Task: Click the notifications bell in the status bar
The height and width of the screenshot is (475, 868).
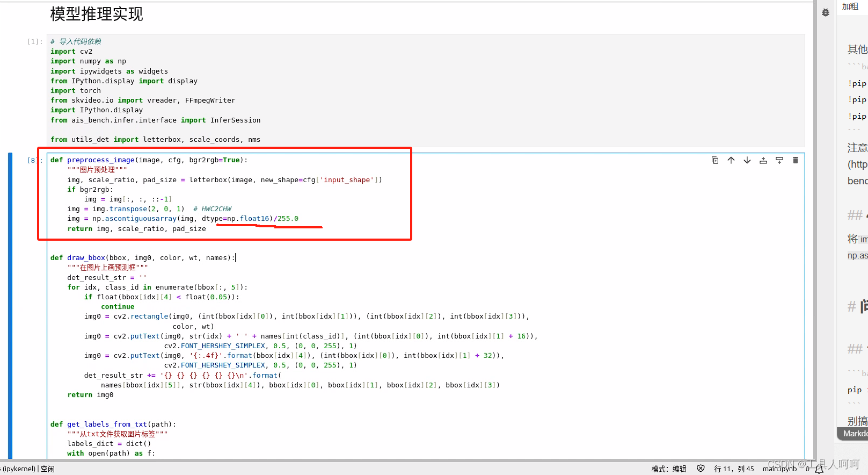Action: click(819, 469)
